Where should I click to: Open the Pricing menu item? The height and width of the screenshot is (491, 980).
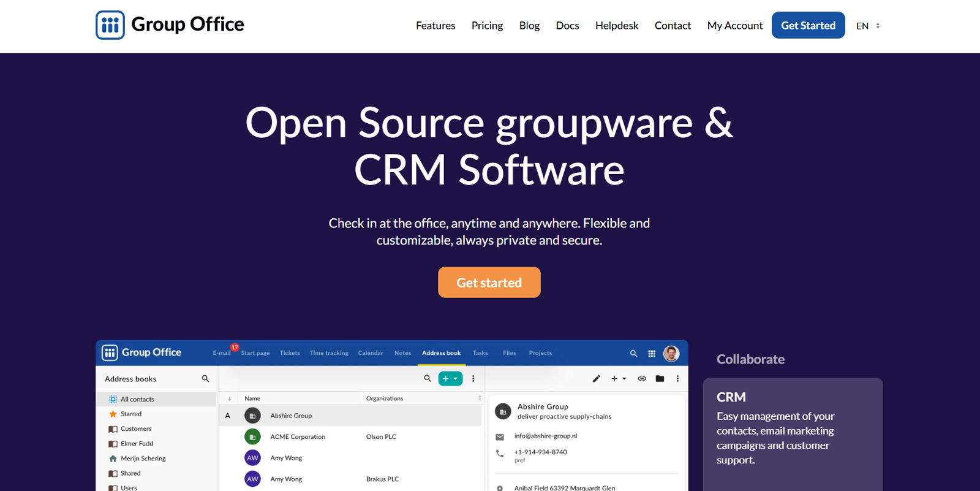coord(487,26)
